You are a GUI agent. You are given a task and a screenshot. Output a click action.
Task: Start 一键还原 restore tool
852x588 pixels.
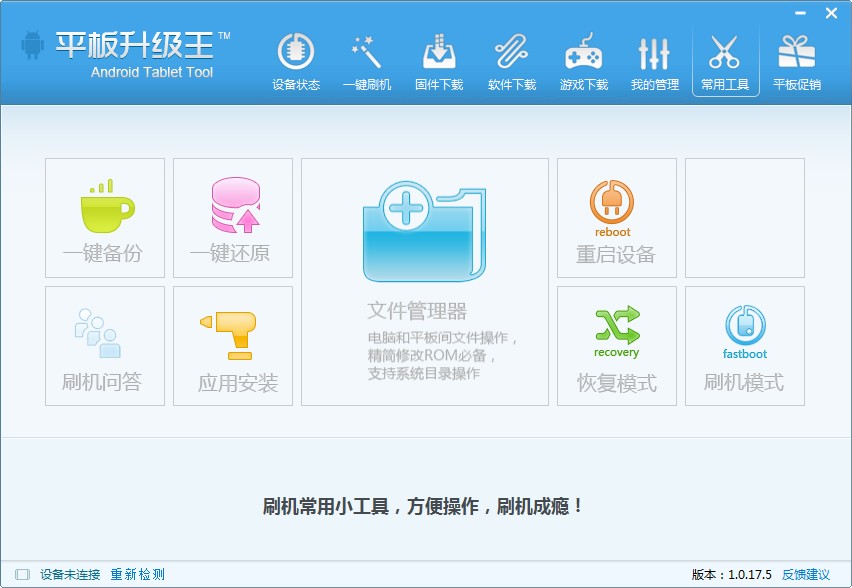(x=233, y=218)
